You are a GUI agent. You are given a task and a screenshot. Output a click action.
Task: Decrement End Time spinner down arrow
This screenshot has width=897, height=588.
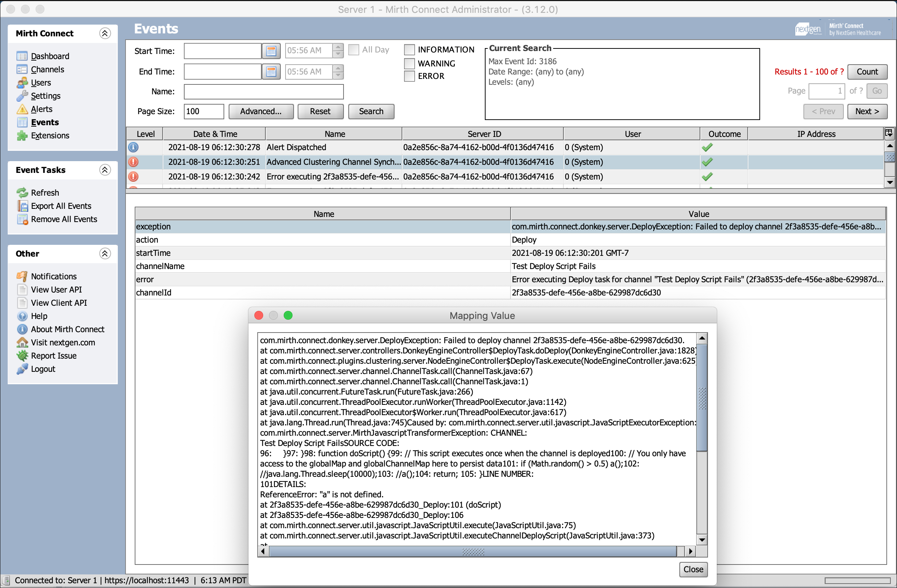[338, 75]
